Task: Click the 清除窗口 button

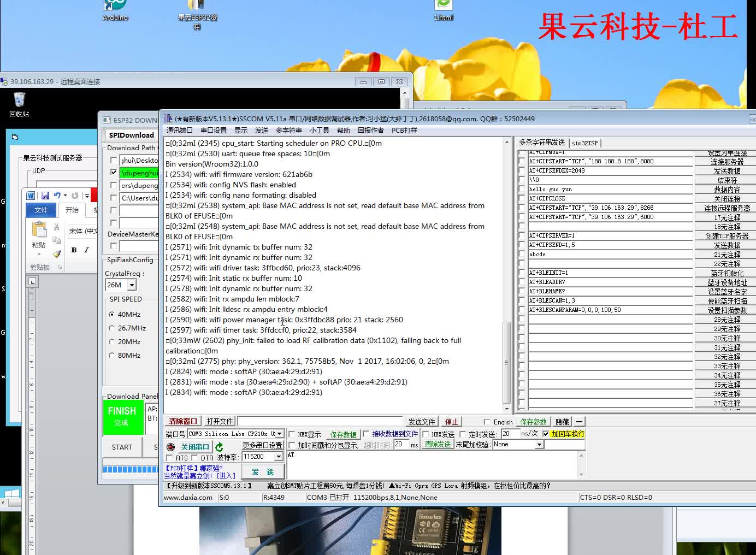Action: point(182,421)
